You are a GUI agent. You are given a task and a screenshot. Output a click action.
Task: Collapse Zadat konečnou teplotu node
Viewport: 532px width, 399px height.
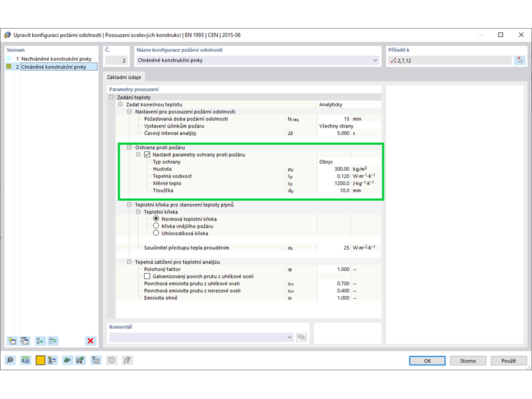pos(120,104)
